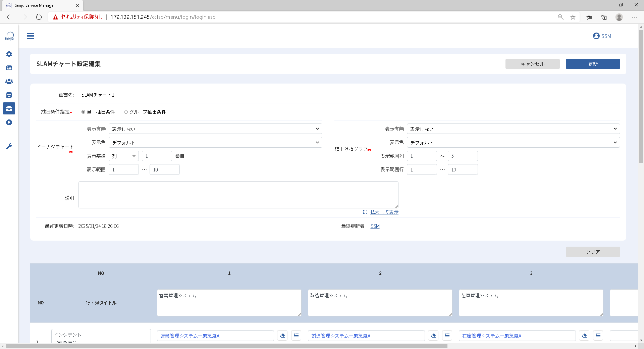Erase 営業管理システムー緊急度A condition
The height and width of the screenshot is (349, 644).
282,336
